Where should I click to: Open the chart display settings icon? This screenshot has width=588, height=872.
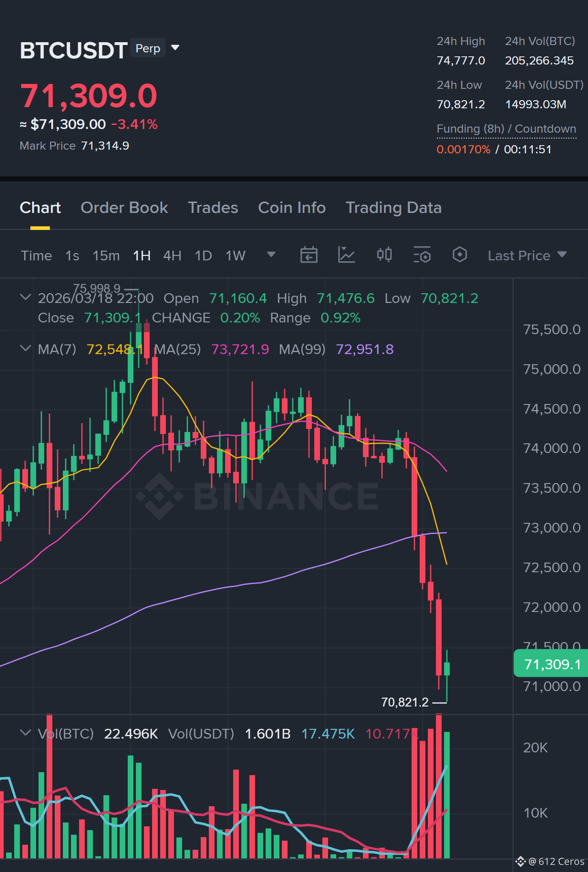click(422, 255)
